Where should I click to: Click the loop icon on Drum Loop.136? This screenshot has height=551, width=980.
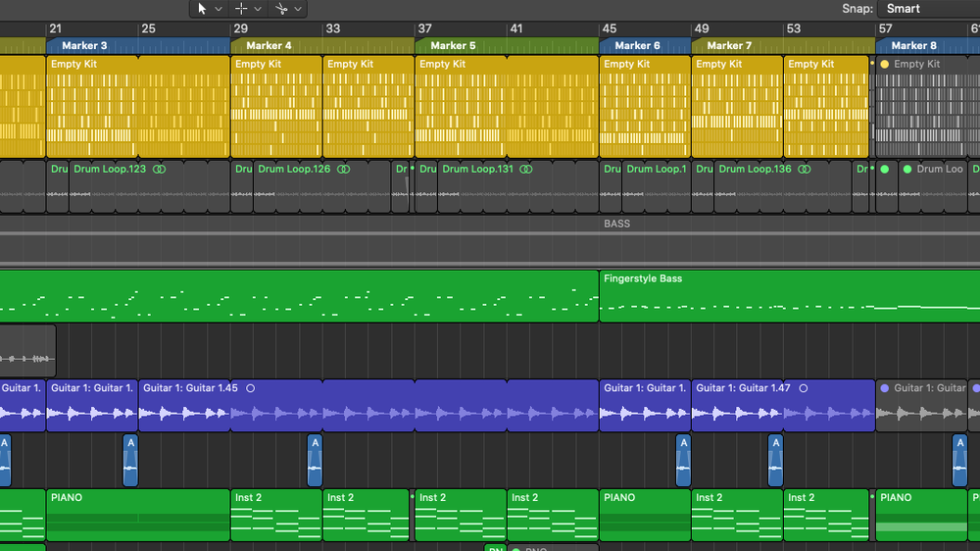click(803, 169)
